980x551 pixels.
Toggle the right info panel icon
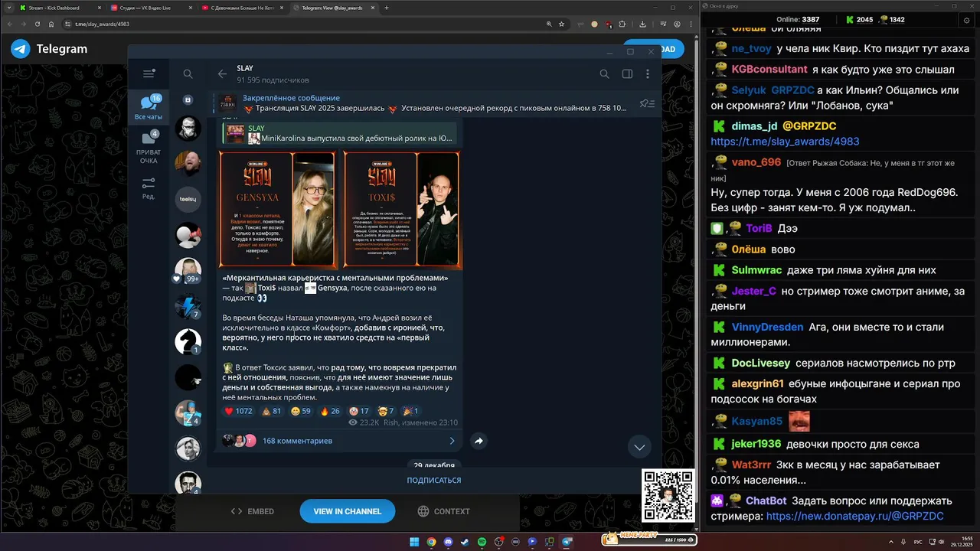(627, 73)
